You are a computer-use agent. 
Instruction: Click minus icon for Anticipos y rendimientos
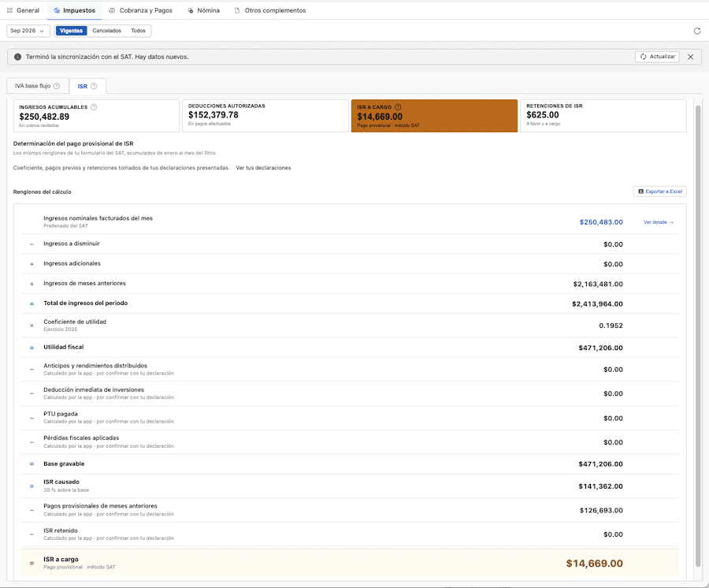click(32, 370)
